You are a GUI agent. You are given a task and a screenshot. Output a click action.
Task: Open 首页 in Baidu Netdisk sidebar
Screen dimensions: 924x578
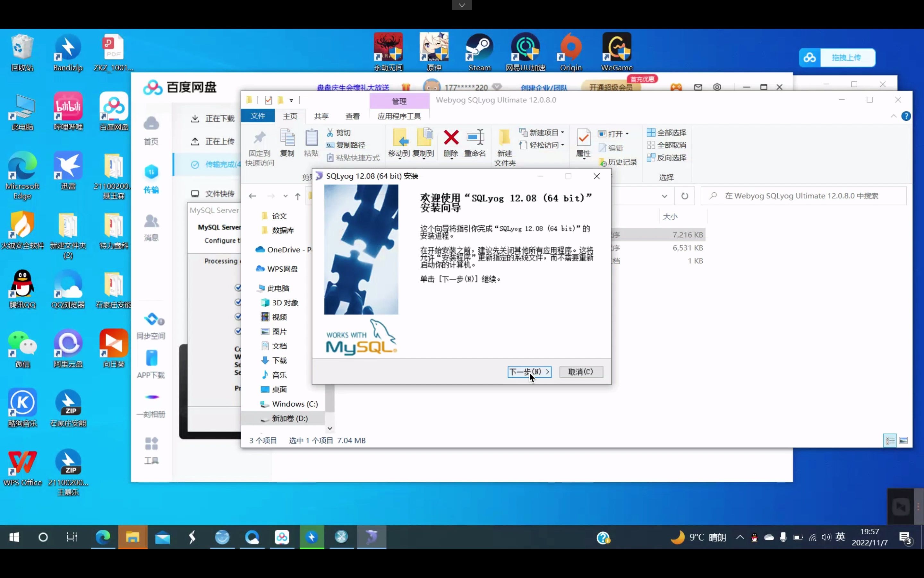coord(151,131)
